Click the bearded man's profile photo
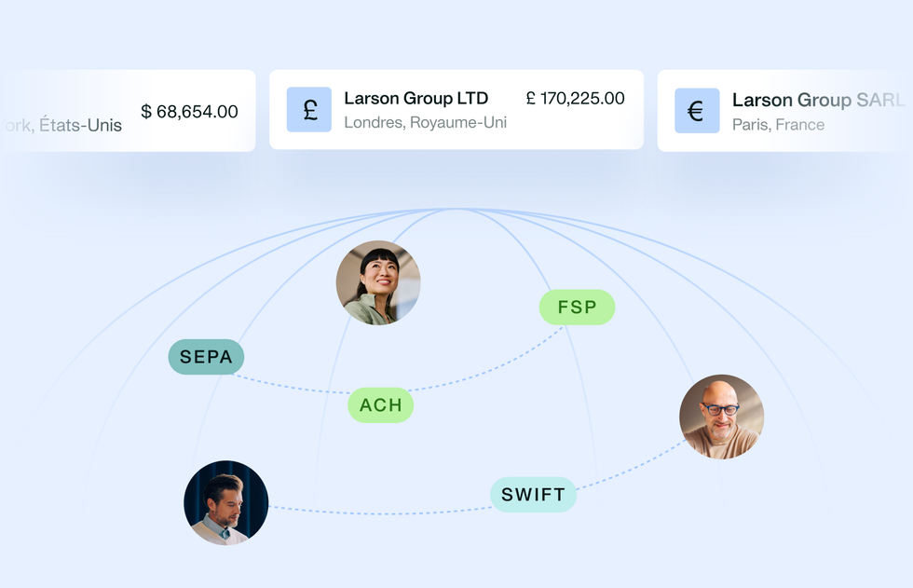913x588 pixels. (x=225, y=503)
